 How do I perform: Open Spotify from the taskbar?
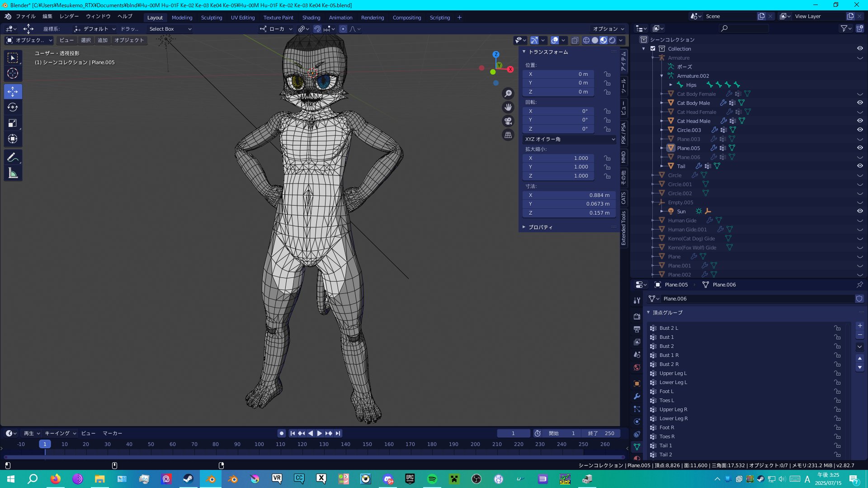[x=432, y=479]
